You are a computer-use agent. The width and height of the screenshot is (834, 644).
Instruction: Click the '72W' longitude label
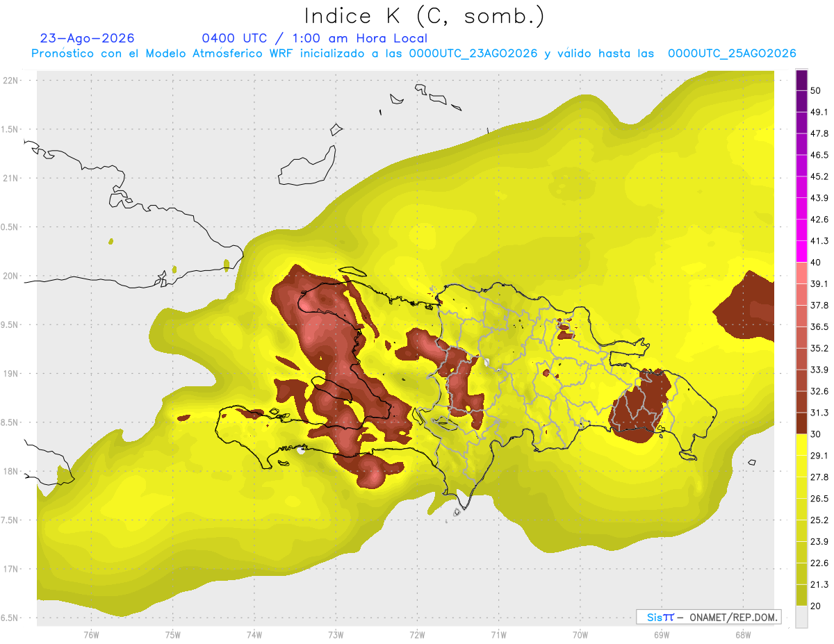pyautogui.click(x=417, y=634)
